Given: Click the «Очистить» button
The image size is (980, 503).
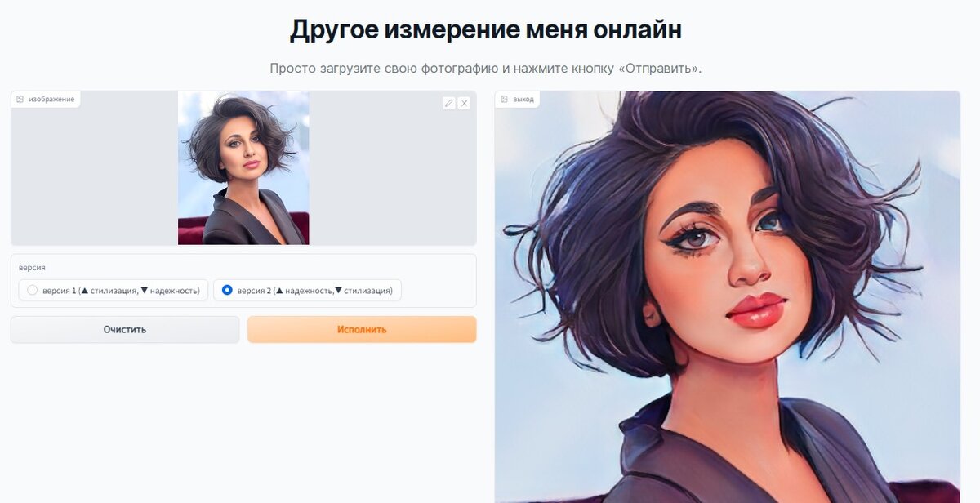Looking at the screenshot, I should click(125, 330).
